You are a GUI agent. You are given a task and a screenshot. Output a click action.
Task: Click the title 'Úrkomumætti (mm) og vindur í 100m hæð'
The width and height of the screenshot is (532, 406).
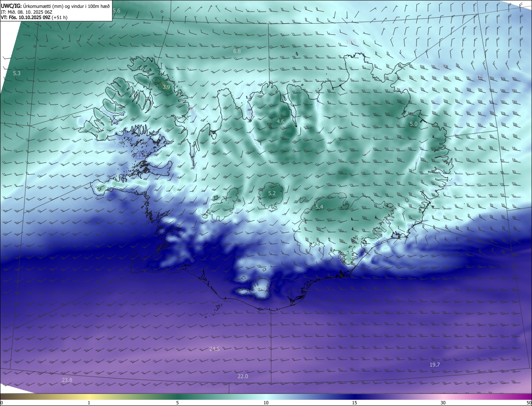point(66,6)
